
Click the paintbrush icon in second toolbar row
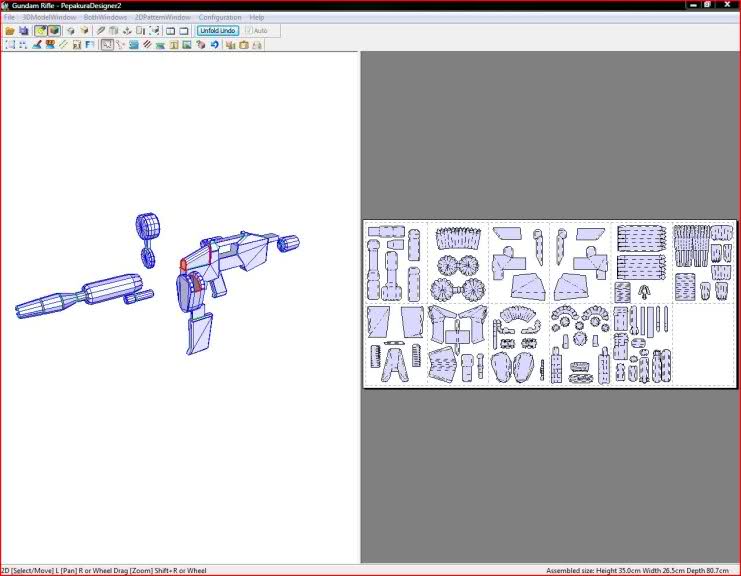click(36, 45)
